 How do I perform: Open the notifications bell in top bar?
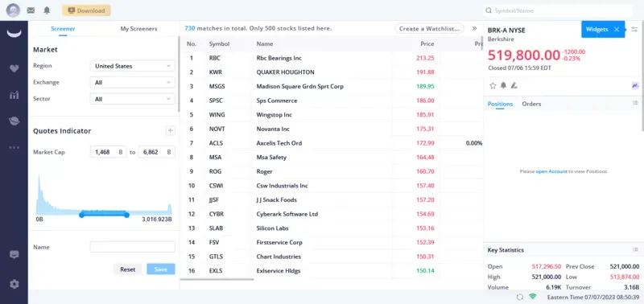click(x=47, y=10)
